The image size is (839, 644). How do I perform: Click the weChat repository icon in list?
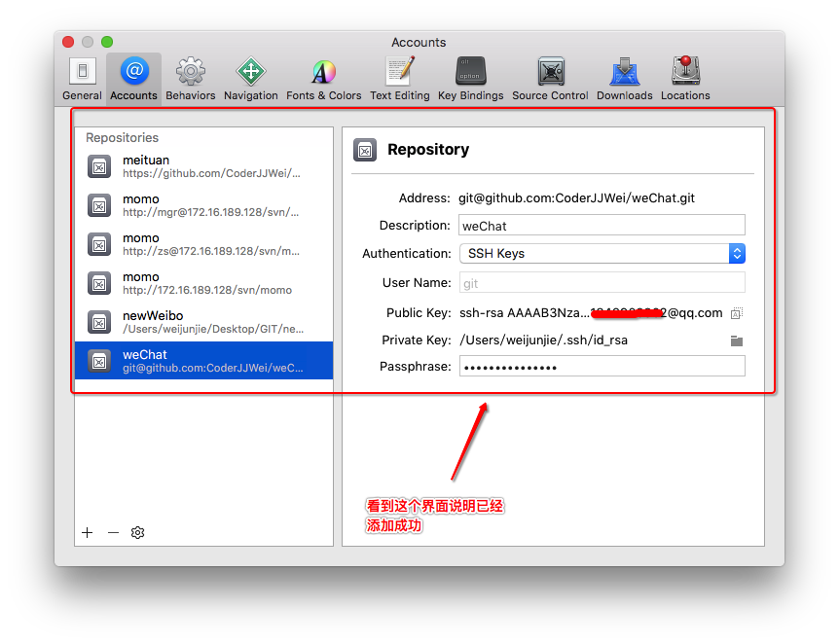tap(99, 362)
